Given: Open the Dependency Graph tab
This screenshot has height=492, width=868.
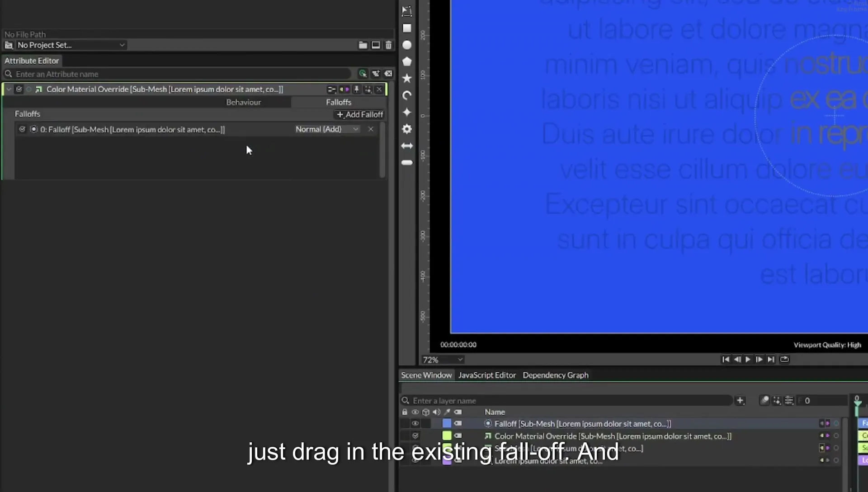Looking at the screenshot, I should pyautogui.click(x=556, y=375).
